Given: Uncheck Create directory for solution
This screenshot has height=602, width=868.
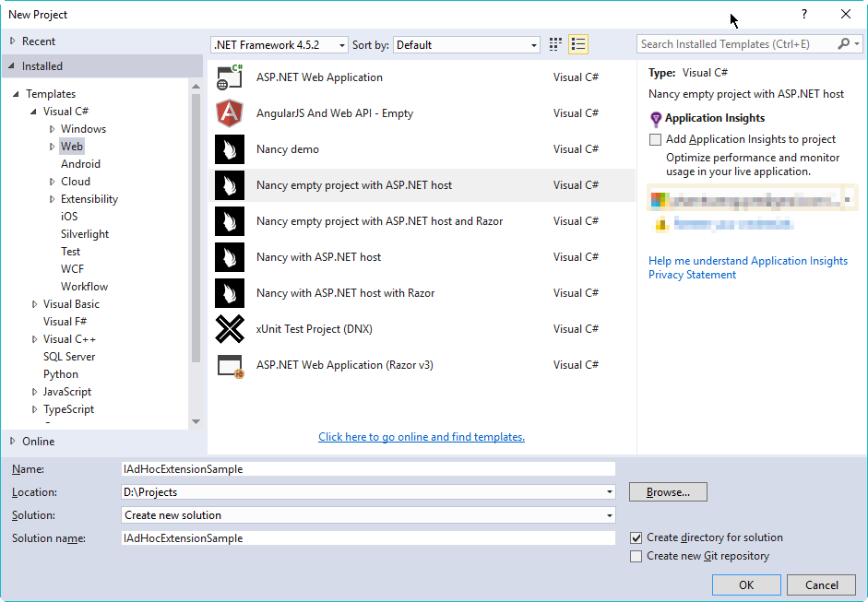Looking at the screenshot, I should click(636, 537).
